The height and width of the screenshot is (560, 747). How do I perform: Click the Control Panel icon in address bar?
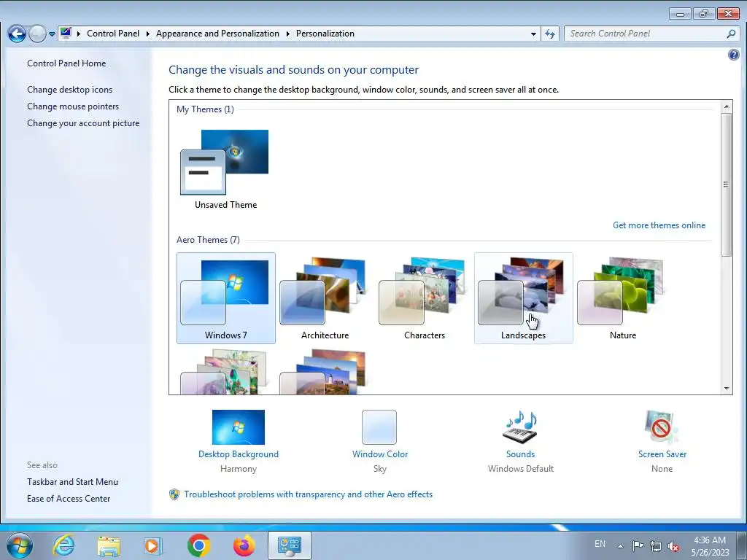pyautogui.click(x=66, y=34)
